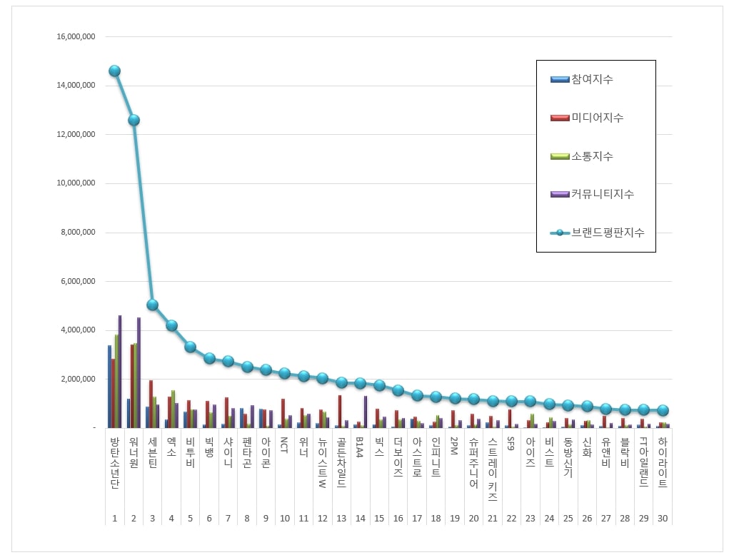Select the SF9 axis label
Viewport: 734px width, 560px height.
click(x=512, y=442)
